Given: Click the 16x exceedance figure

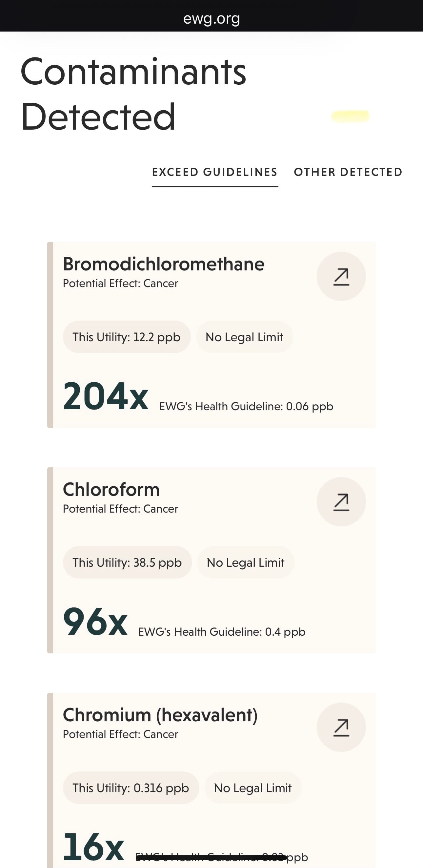Looking at the screenshot, I should point(94,847).
